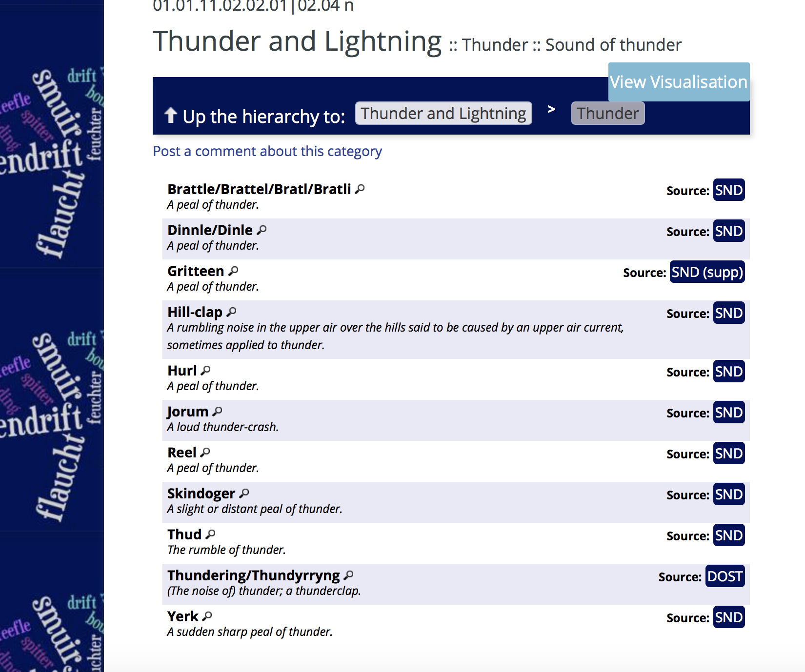This screenshot has width=805, height=672.
Task: Select the search icon beside Hurl
Action: tap(206, 371)
